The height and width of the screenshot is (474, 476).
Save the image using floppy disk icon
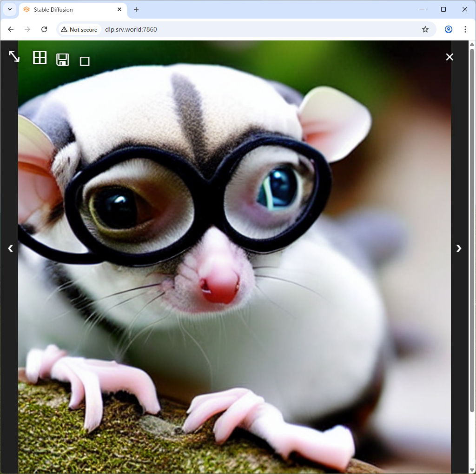[x=63, y=60]
